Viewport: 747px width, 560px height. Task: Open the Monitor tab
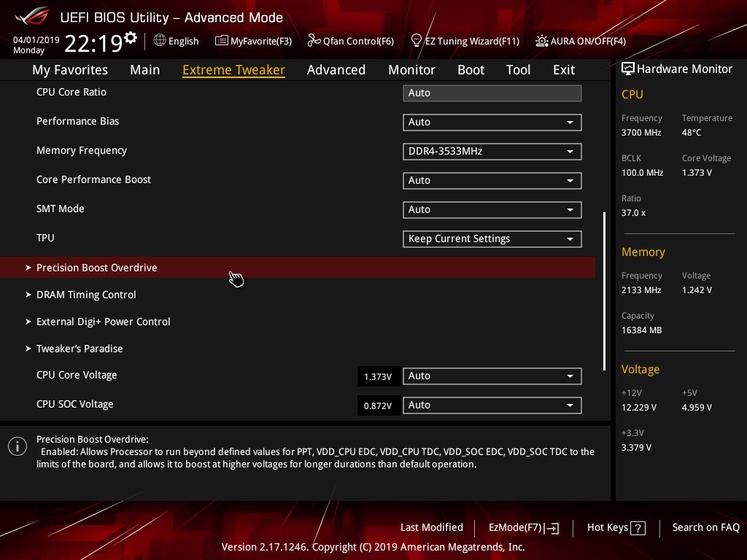pyautogui.click(x=411, y=70)
